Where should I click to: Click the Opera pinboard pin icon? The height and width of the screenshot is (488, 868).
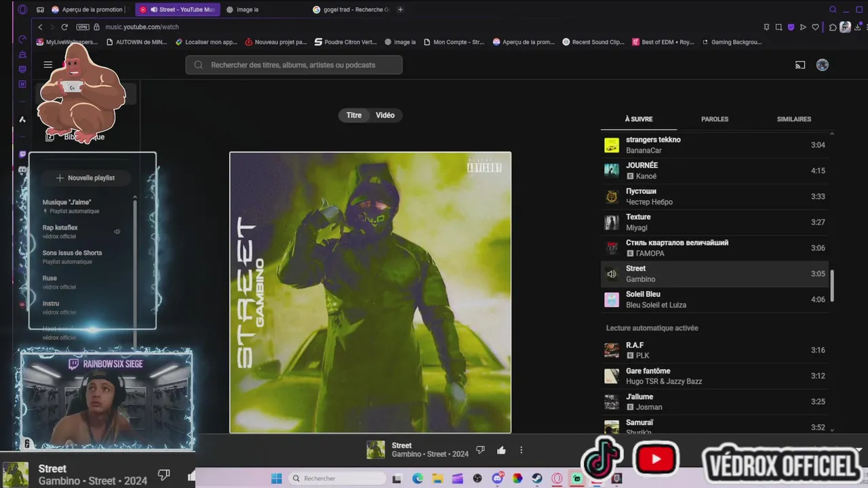pos(766,27)
